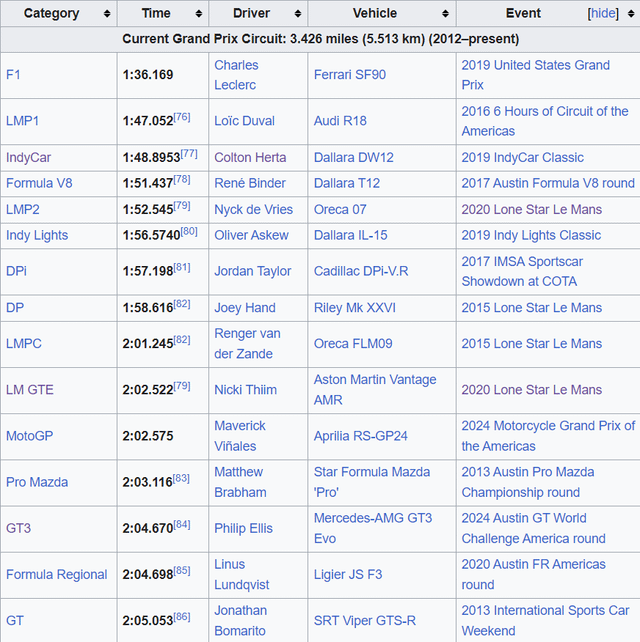Sort table by Vehicle column arrows
This screenshot has height=642, width=640.
(446, 14)
